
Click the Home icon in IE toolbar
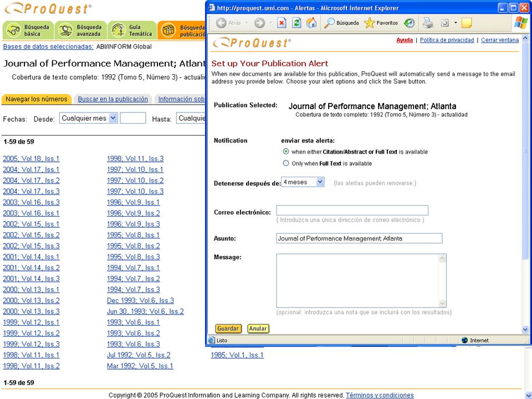311,23
